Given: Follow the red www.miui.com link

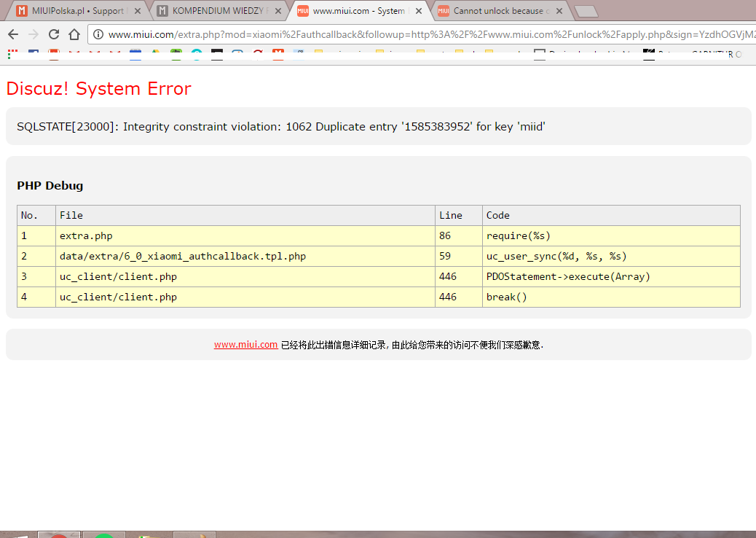Looking at the screenshot, I should click(245, 345).
